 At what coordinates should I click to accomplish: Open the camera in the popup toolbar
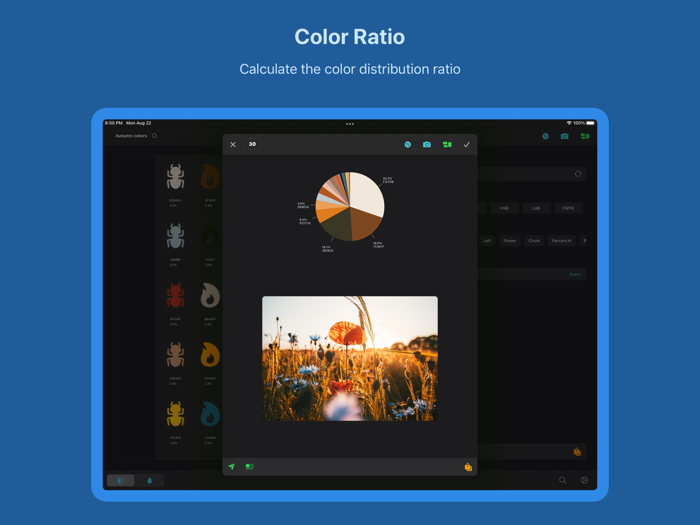[427, 144]
